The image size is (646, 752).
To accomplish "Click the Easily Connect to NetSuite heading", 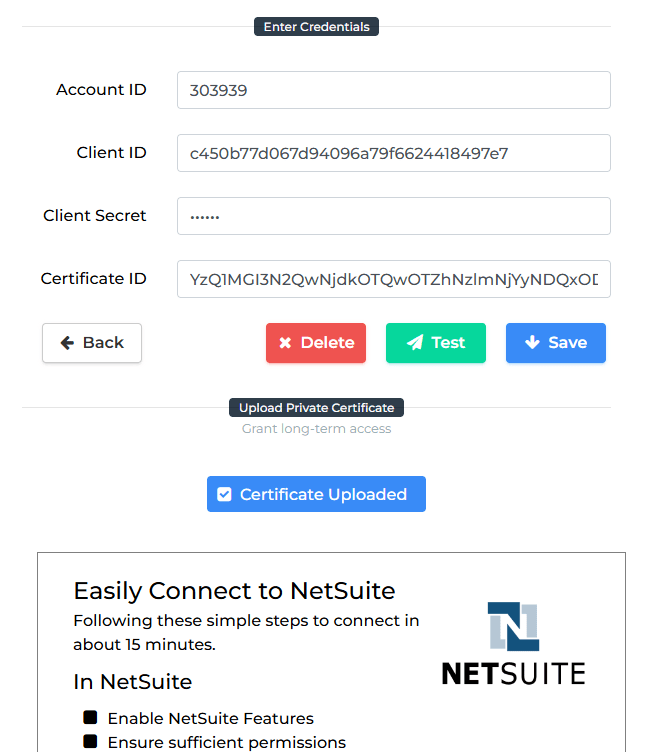I will [234, 590].
